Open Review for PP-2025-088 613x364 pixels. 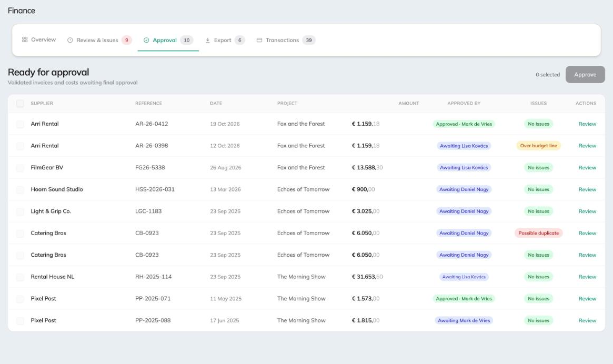[587, 320]
